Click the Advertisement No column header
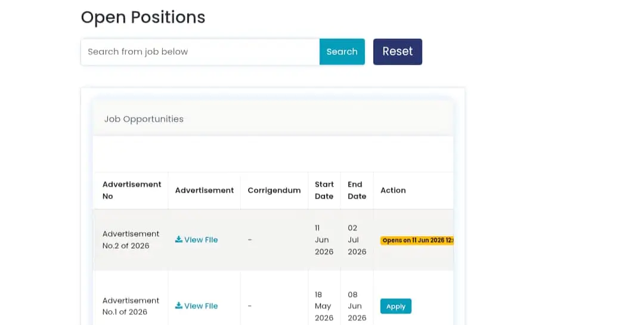The width and height of the screenshot is (644, 325). pos(131,190)
